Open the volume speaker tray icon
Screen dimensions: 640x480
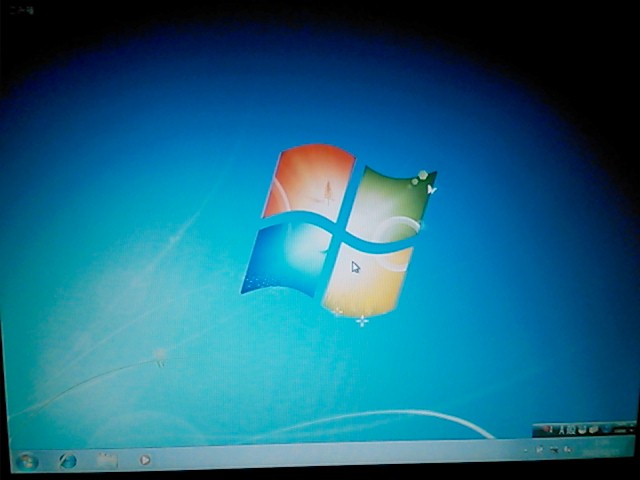568,450
